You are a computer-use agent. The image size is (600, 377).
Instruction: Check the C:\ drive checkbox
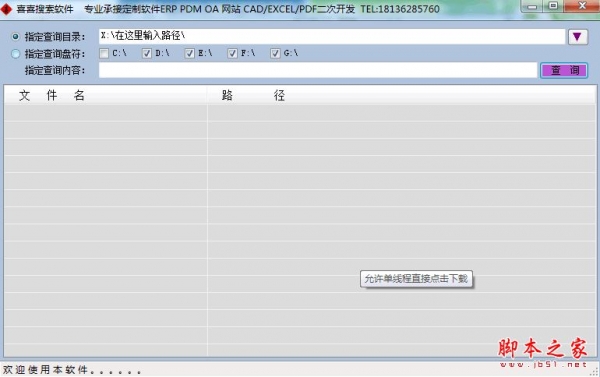[x=104, y=53]
